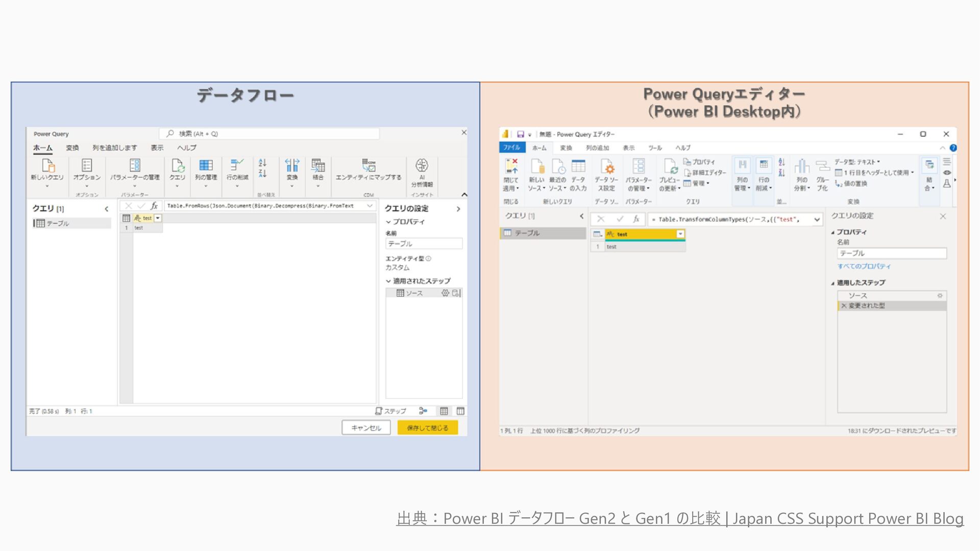
Task: Click グループ化 icon in Desktop editor ribbon
Action: pos(822,166)
